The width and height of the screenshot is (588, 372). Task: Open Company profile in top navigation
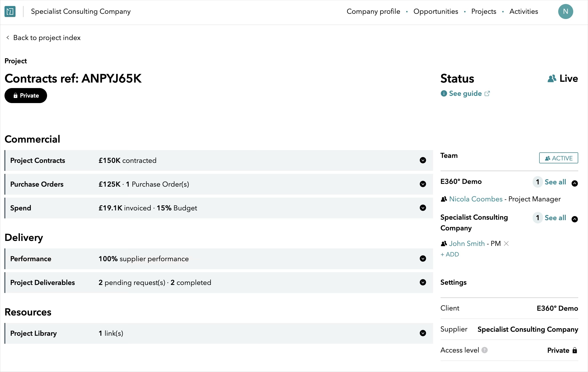coord(373,12)
